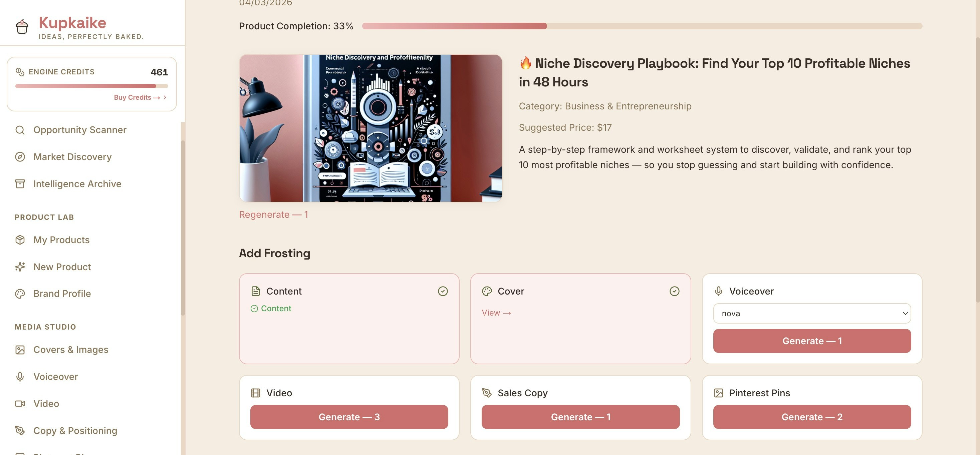Screen dimensions: 980x455
Task: Select the Video camera icon in Media Studio
Action: [20, 403]
